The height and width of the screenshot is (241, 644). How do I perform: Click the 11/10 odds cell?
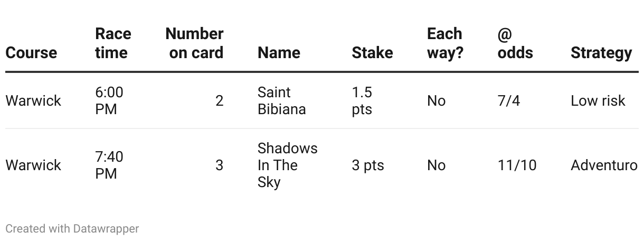pos(517,165)
